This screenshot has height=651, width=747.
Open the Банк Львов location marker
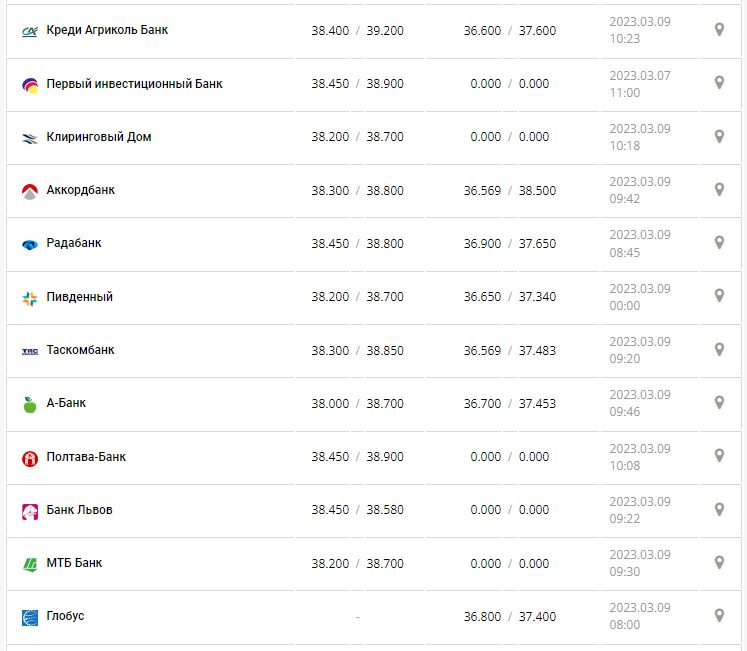click(718, 509)
